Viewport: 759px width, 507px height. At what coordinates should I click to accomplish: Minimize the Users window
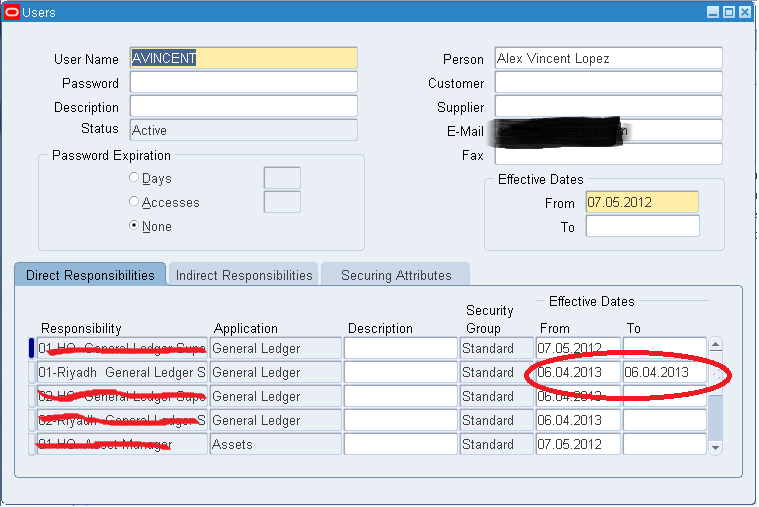pos(713,12)
